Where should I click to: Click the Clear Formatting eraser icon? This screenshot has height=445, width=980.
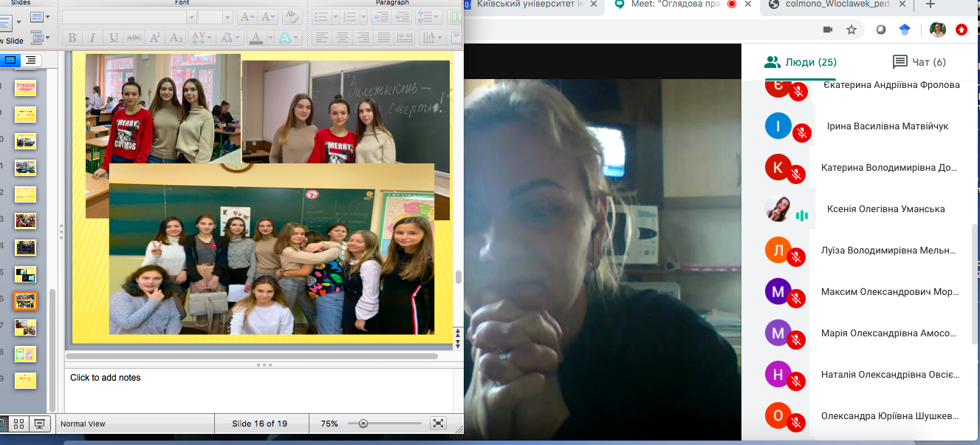tap(292, 16)
